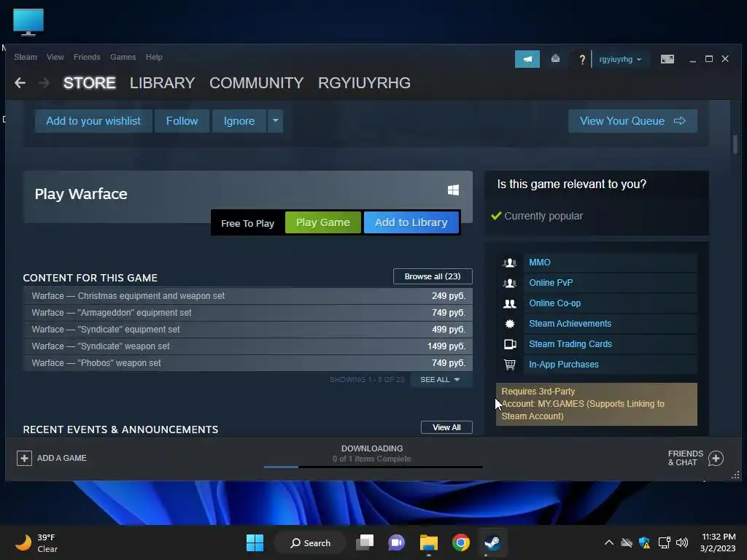Click the Steam taskbar icon
747x560 pixels.
click(x=492, y=542)
